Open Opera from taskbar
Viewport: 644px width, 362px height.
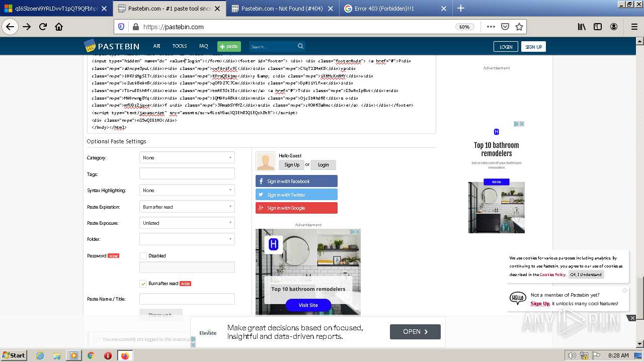pos(108,355)
